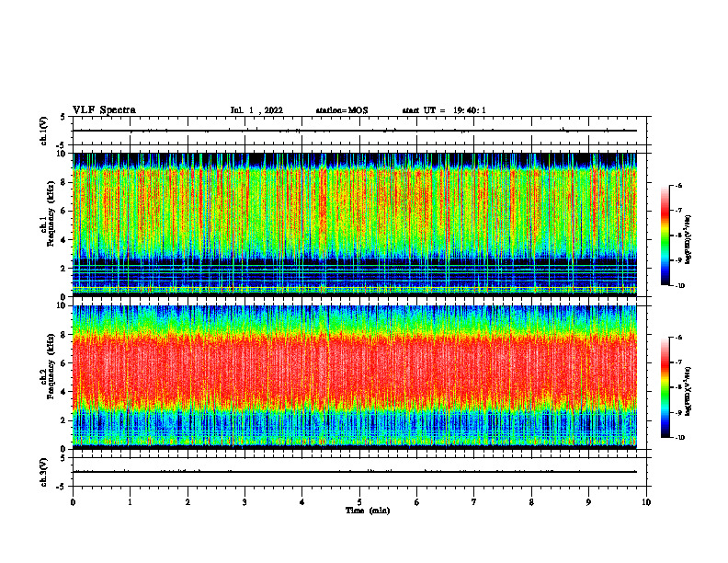
Task: Click the ch.2 spectrogram '6' kHz tick label
Action: 63,363
